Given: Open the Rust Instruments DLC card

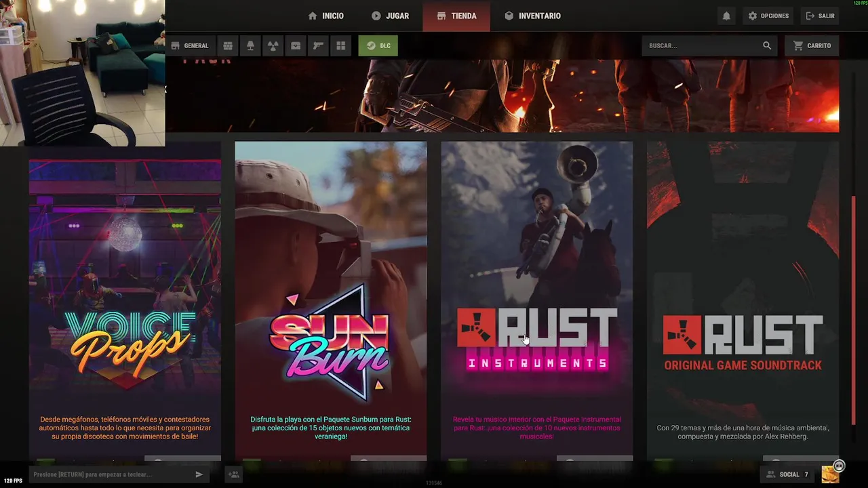Looking at the screenshot, I should (x=537, y=302).
